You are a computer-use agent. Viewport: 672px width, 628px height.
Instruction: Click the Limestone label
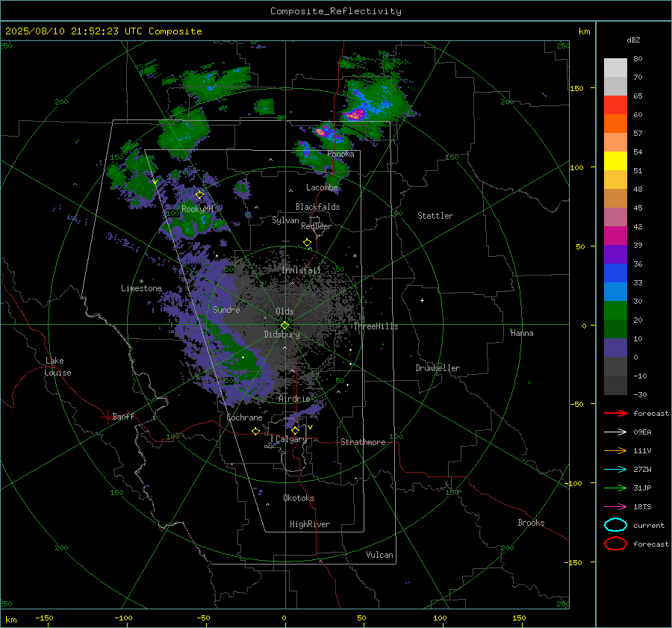click(x=141, y=288)
